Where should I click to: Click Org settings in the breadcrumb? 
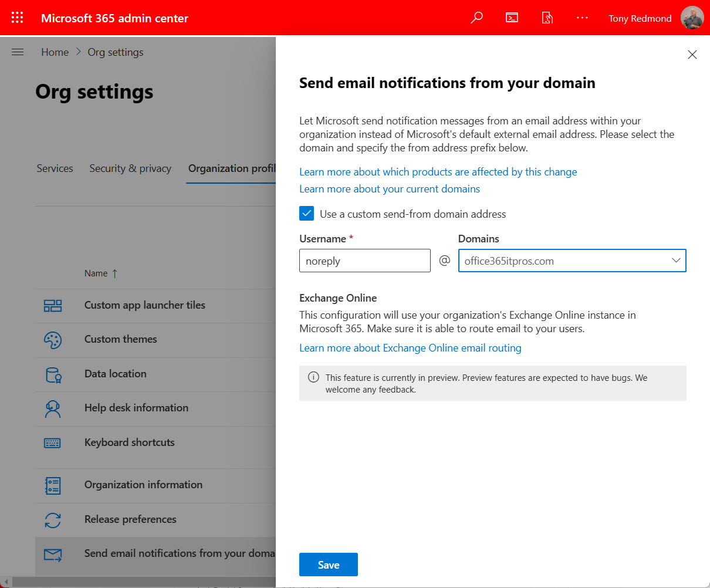[116, 52]
